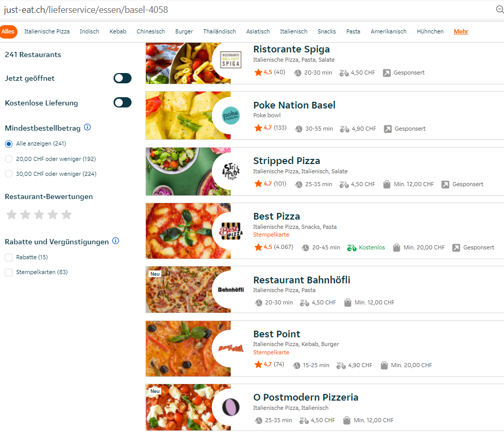504x433 pixels.
Task: Set rating filter to five stars
Action: (x=66, y=215)
